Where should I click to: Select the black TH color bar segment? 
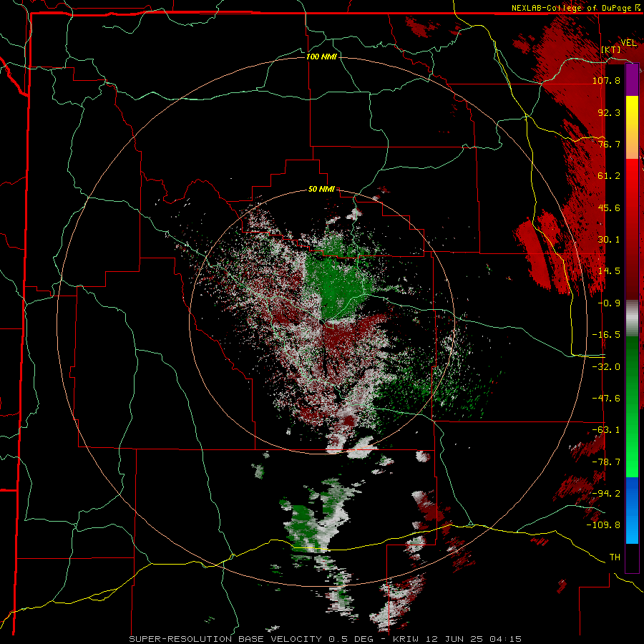coord(632,557)
